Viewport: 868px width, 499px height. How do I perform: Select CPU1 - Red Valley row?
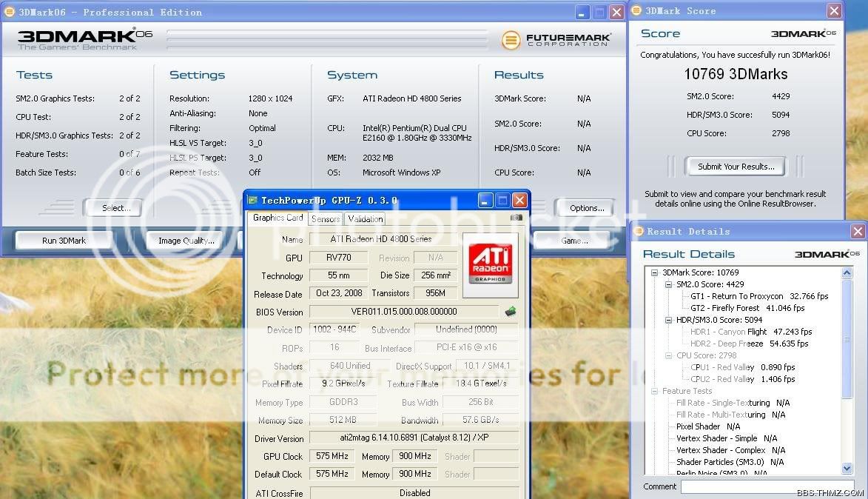click(x=742, y=367)
